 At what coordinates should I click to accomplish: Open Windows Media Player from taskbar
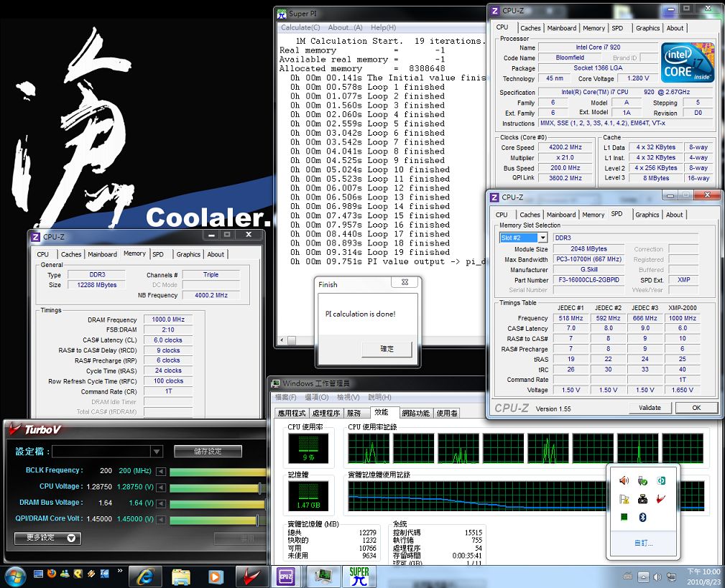[216, 577]
